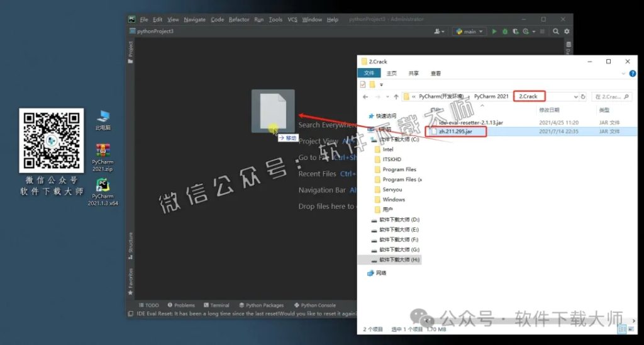Go back in Explorer navigation

(365, 96)
